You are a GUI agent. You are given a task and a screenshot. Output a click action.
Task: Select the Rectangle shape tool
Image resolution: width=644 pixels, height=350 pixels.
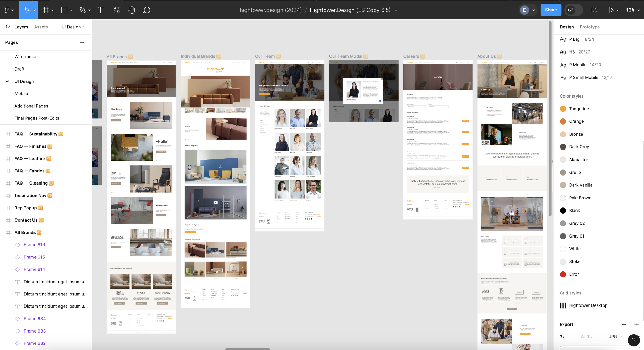(x=63, y=10)
